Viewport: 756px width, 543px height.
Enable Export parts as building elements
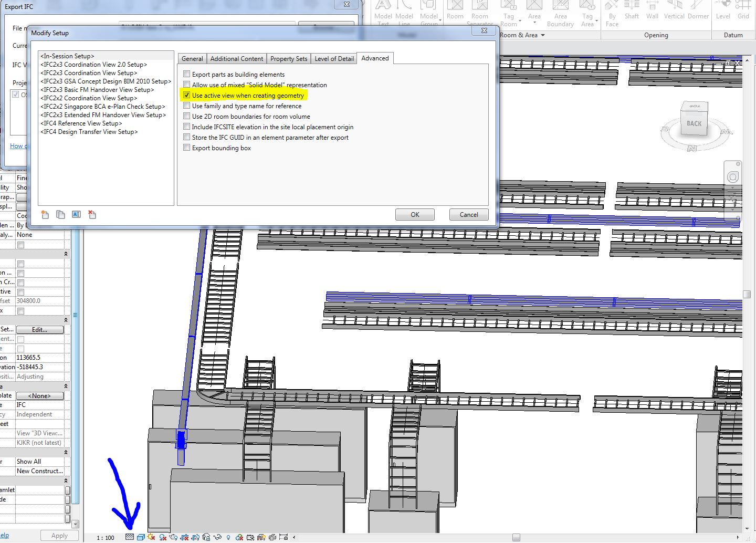click(x=187, y=74)
